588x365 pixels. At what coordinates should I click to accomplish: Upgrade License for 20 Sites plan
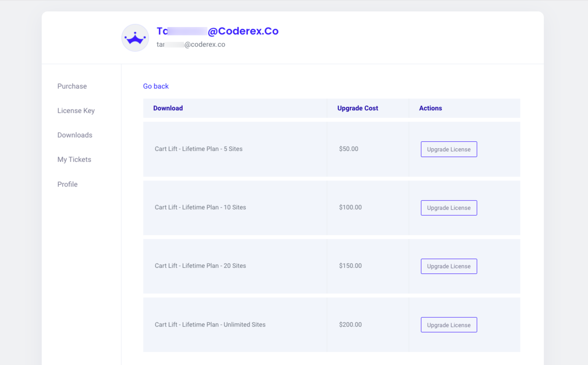tap(449, 266)
